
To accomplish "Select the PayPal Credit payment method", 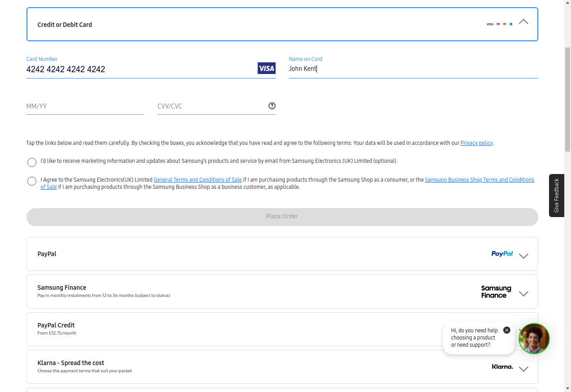I will click(x=56, y=325).
